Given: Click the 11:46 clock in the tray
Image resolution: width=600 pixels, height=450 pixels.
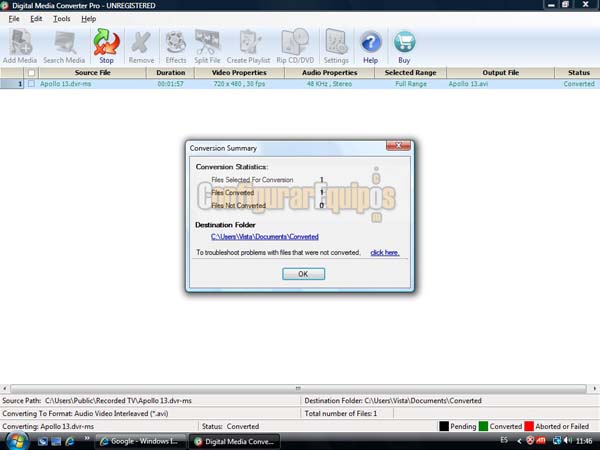Looking at the screenshot, I should 584,441.
